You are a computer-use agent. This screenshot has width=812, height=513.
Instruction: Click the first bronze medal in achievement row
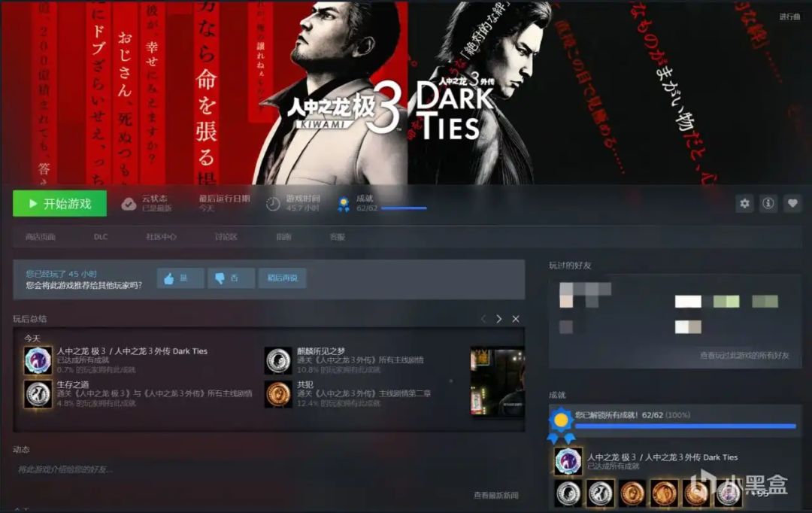point(632,493)
